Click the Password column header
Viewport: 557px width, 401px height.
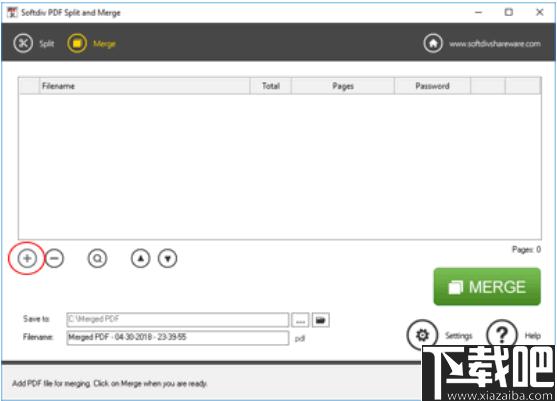pos(432,86)
